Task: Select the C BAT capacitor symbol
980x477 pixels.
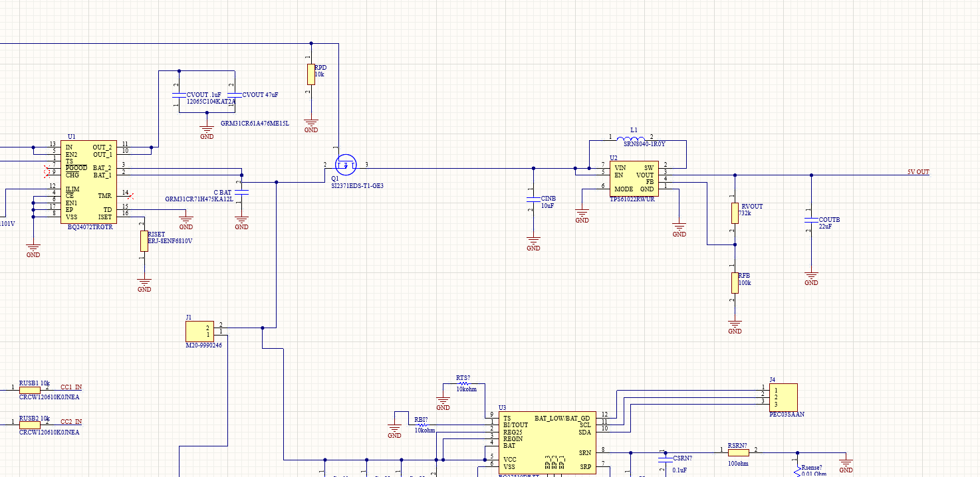Action: [x=242, y=192]
